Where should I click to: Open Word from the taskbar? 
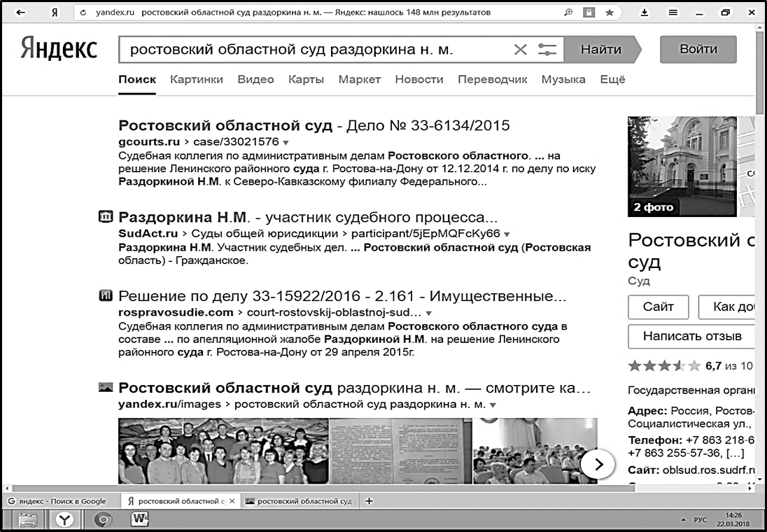[140, 519]
